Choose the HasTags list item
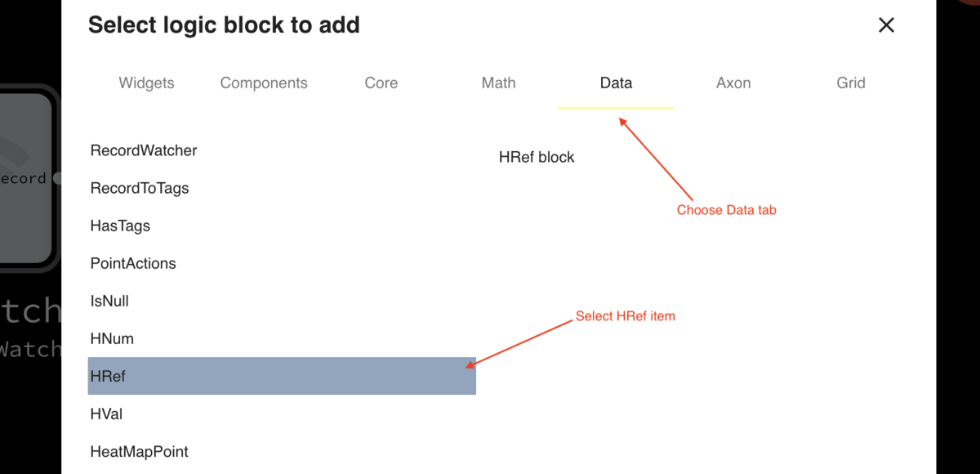 click(x=282, y=226)
